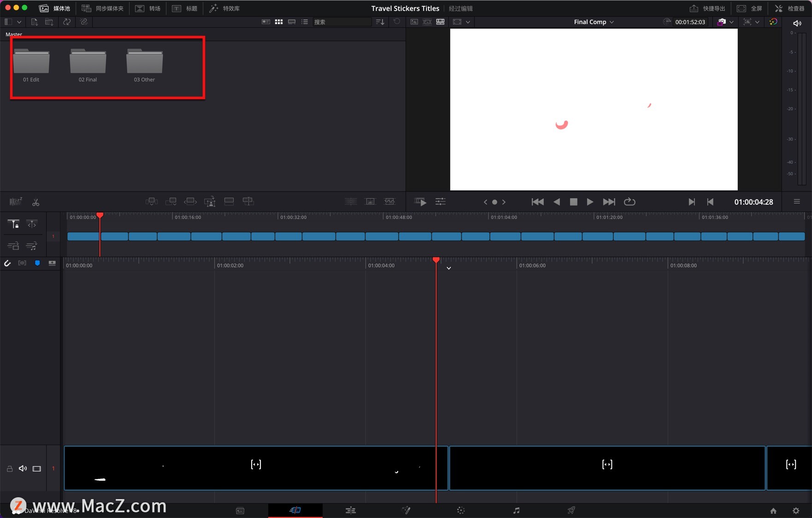Click the relink media icon
Viewport: 812px width, 518px height.
pyautogui.click(x=83, y=22)
